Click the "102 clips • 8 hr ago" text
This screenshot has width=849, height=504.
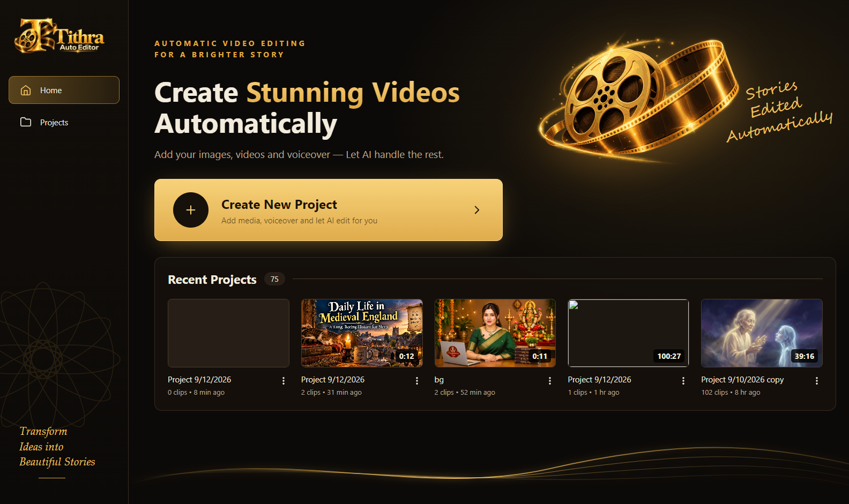click(x=731, y=393)
